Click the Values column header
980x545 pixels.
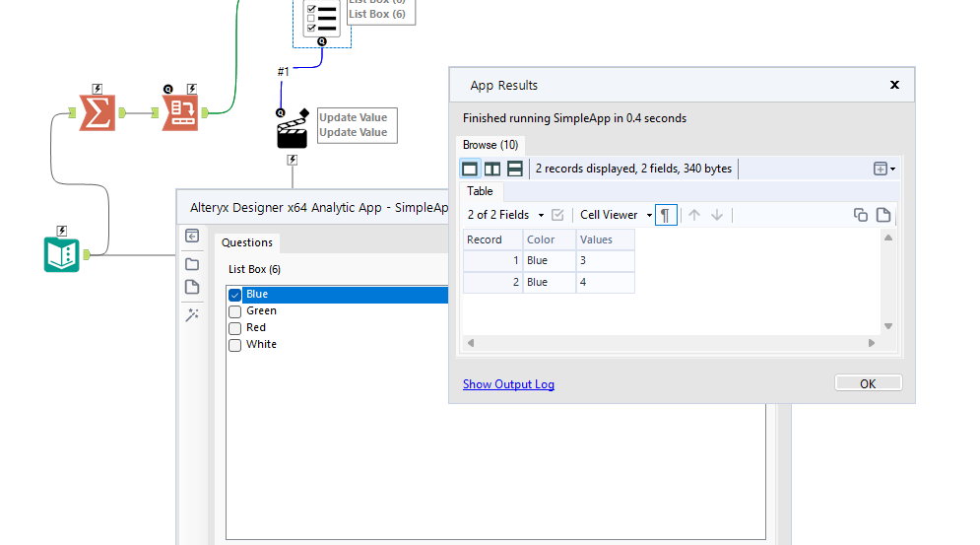605,239
